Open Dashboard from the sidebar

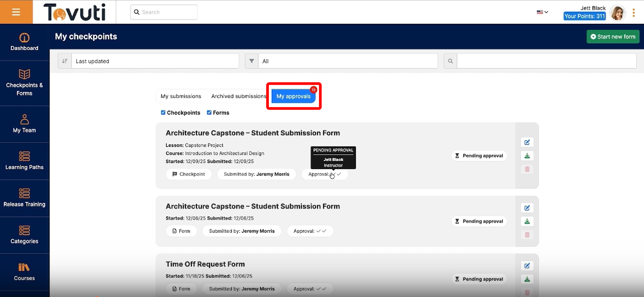(24, 42)
